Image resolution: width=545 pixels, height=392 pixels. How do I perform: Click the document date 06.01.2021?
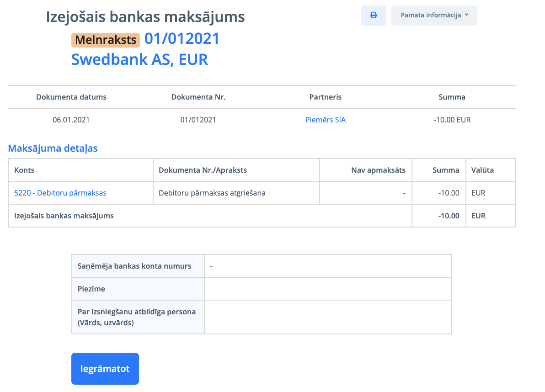(x=71, y=120)
